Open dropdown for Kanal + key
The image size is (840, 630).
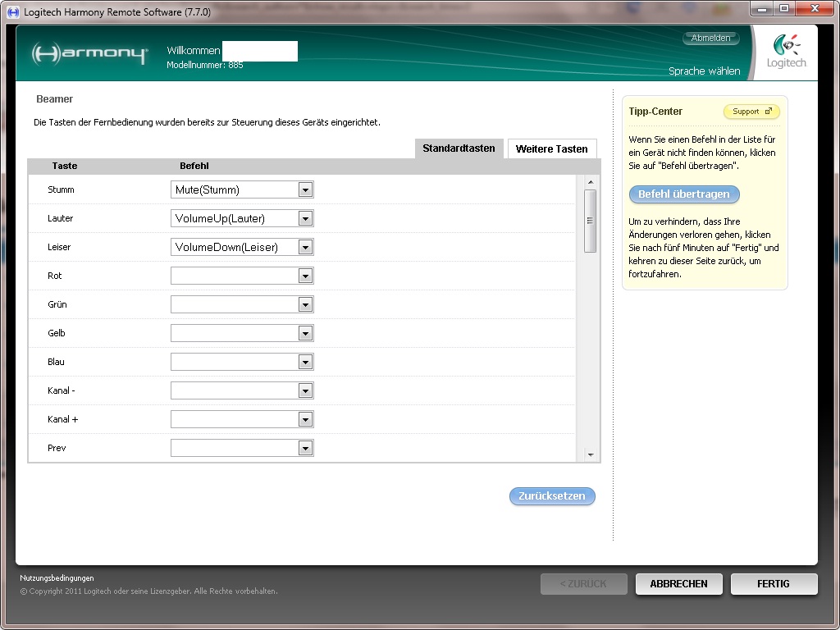(x=305, y=420)
